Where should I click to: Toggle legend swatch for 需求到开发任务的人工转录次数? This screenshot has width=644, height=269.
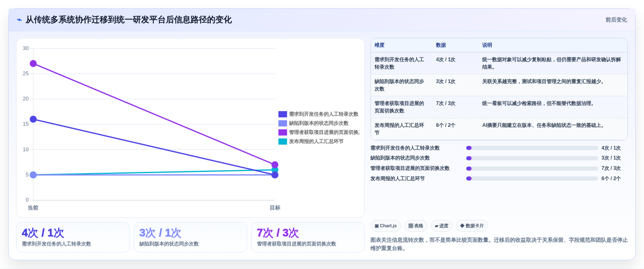283,114
